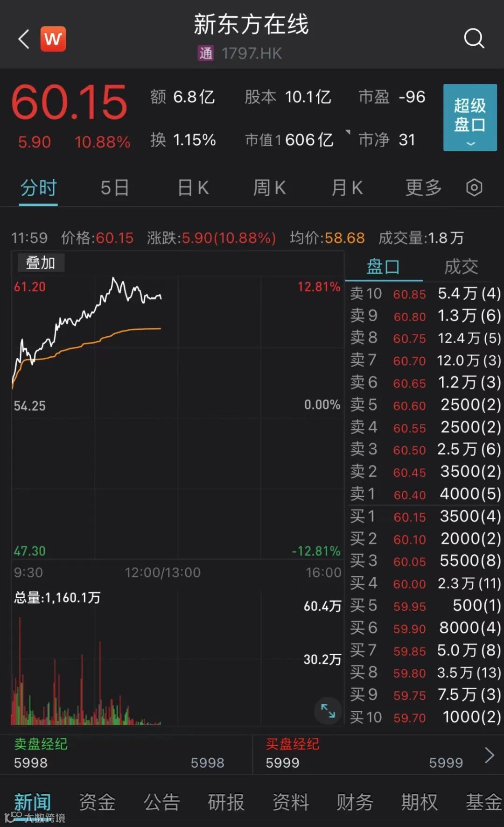Tap the 买盘经纪 broker section
504x827 pixels.
click(378, 754)
